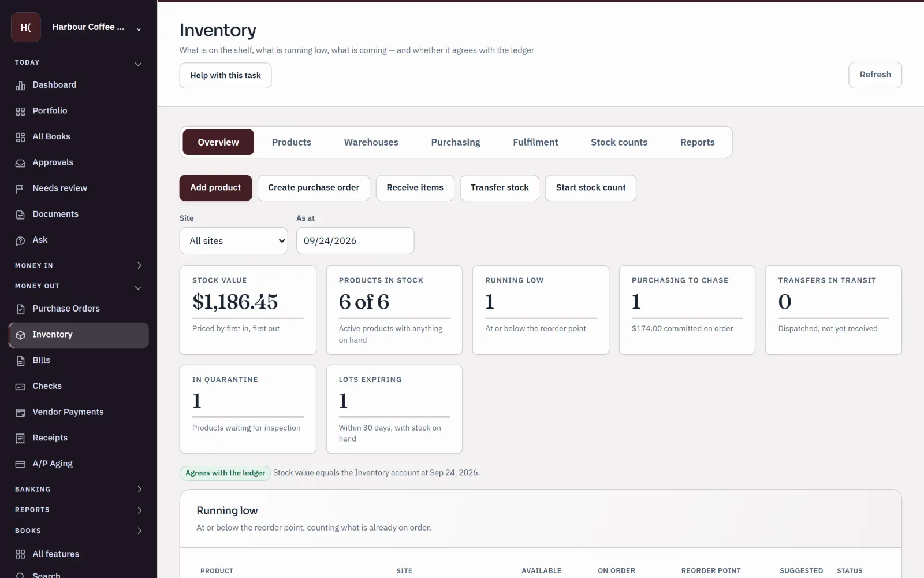Go to the Stock counts tab
This screenshot has height=578, width=924.
click(619, 142)
